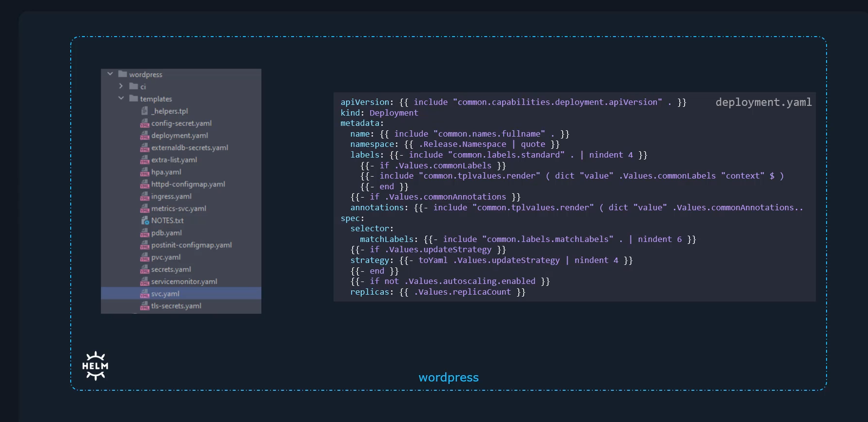This screenshot has height=422, width=868.
Task: Open deployment.yaml in the tree
Action: 179,136
